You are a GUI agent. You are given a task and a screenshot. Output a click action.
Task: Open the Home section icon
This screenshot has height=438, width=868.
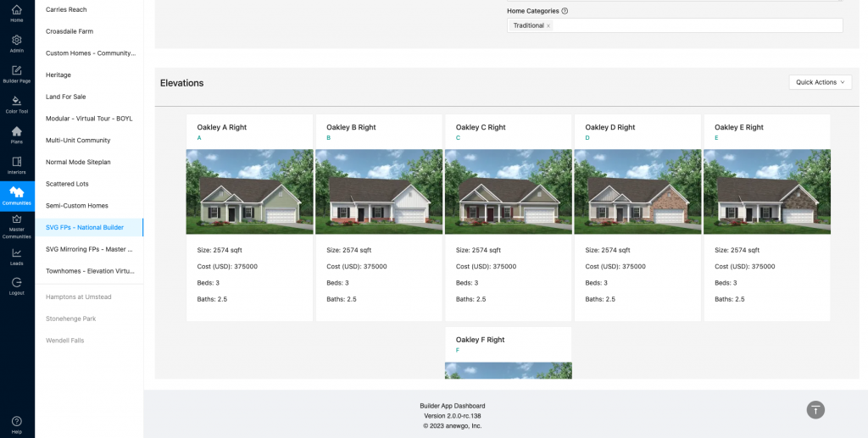(17, 10)
